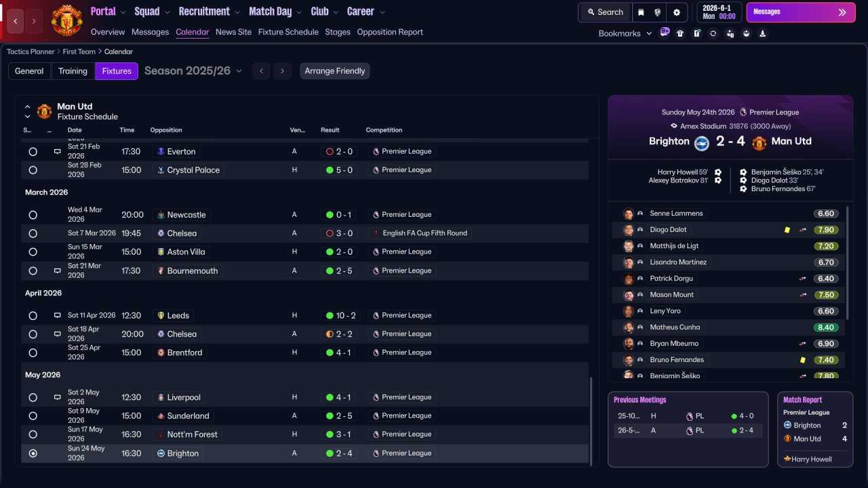Screen dimensions: 868x488
Task: Click the magnifier icon in the Search box
Action: [x=591, y=12]
